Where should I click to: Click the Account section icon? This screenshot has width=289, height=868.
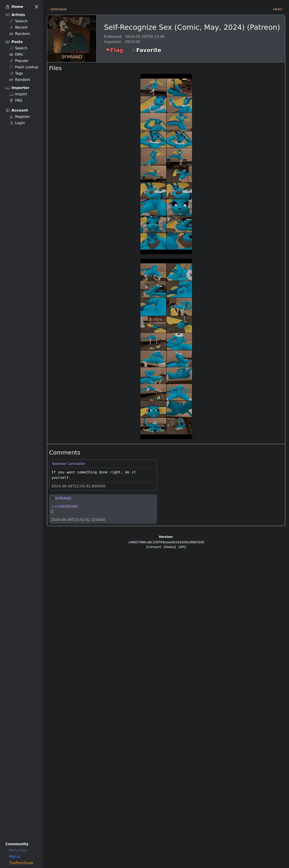[x=8, y=110]
